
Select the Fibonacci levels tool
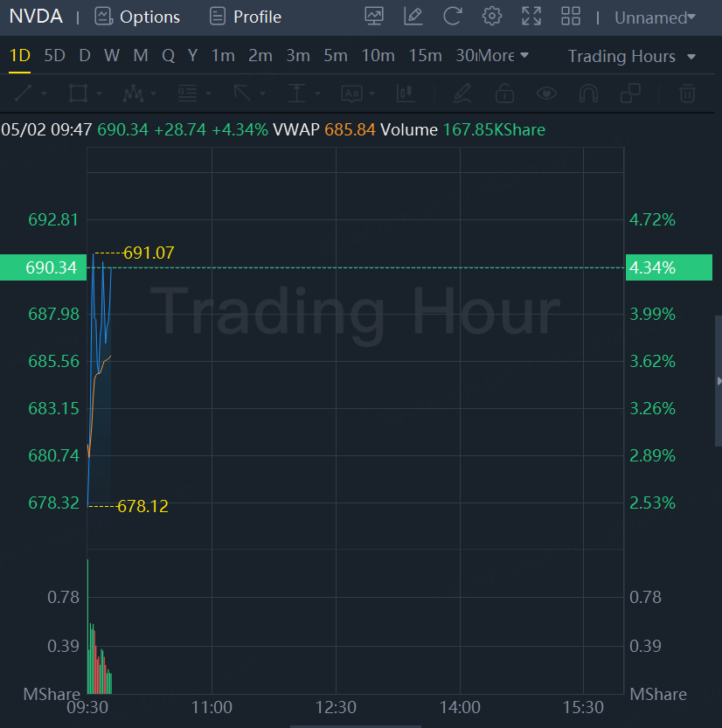coord(188,94)
